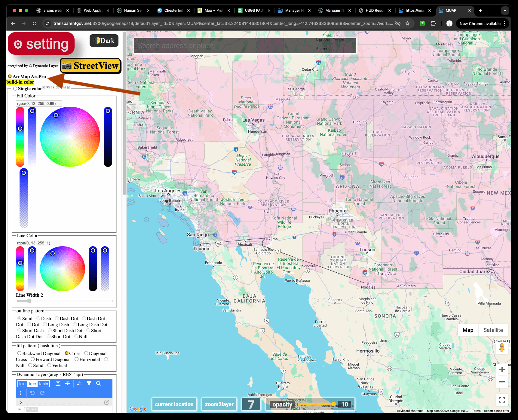Image resolution: width=518 pixels, height=420 pixels.
Task: Select the ArcMap ArcPro build-in color option
Action: 10,76
